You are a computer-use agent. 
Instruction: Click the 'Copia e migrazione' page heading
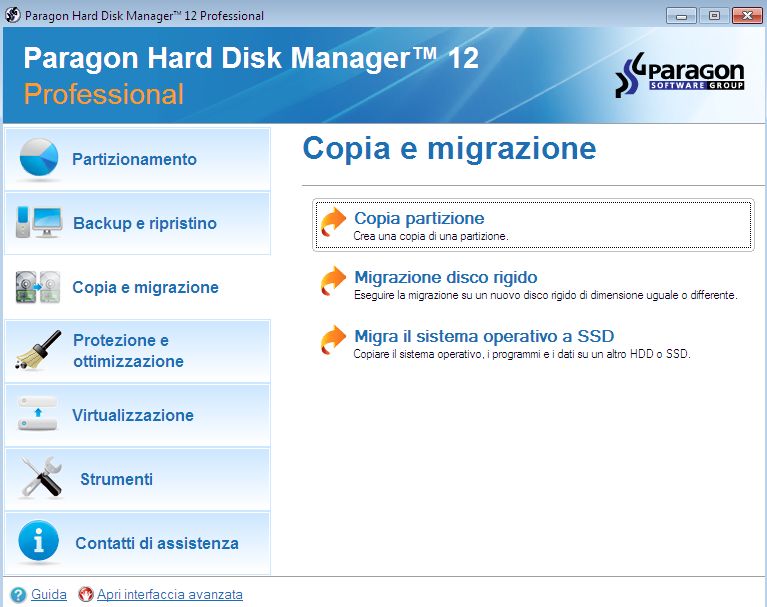pos(450,148)
